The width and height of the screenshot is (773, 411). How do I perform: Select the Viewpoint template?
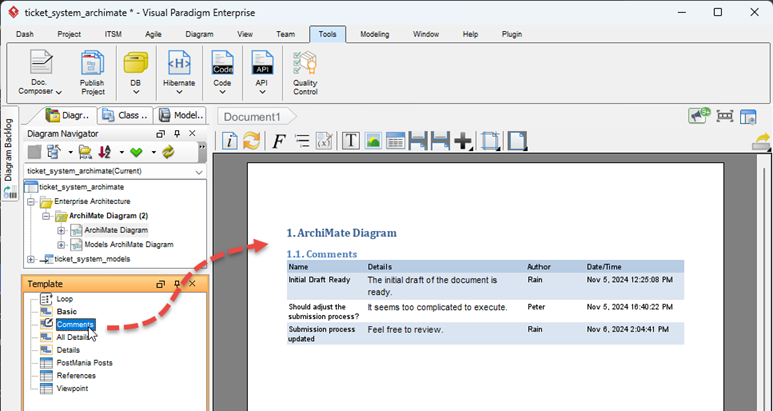[72, 388]
